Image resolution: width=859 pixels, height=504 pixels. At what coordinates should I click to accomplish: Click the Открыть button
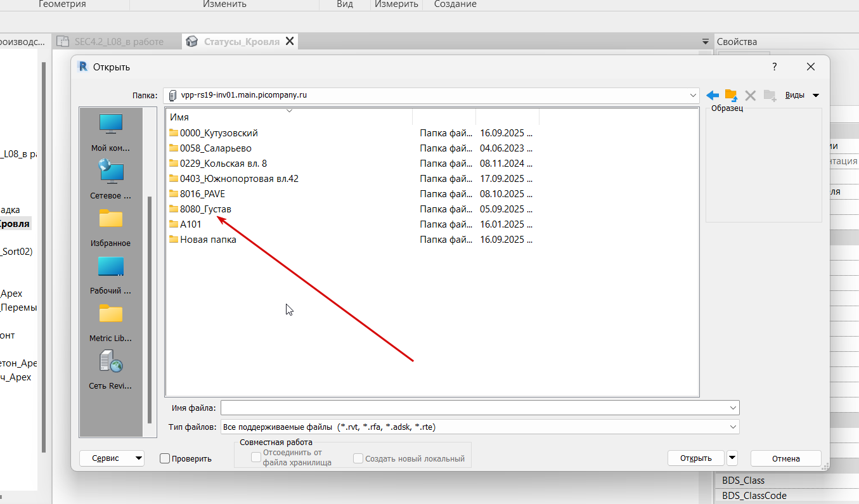(696, 458)
